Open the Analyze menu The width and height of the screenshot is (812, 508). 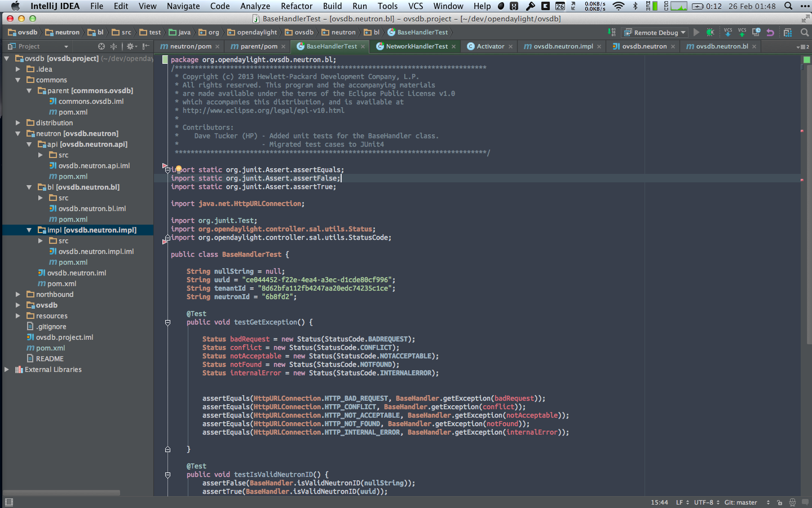pyautogui.click(x=255, y=6)
